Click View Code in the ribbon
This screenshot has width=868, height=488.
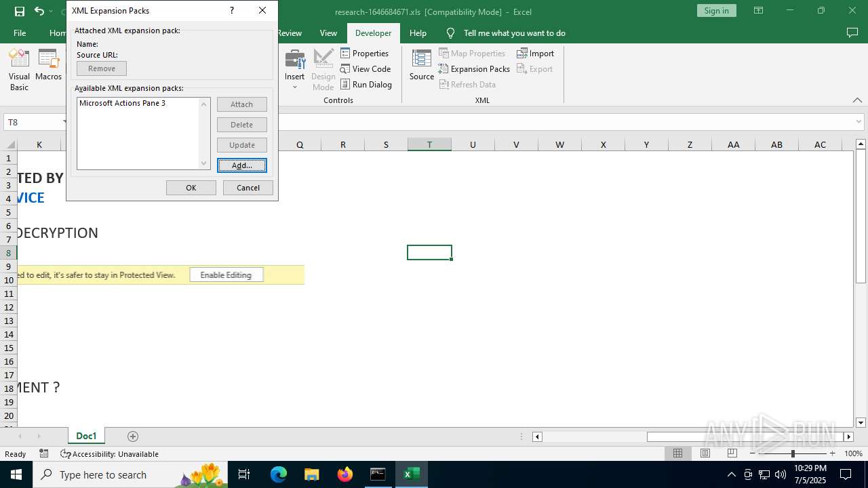366,69
